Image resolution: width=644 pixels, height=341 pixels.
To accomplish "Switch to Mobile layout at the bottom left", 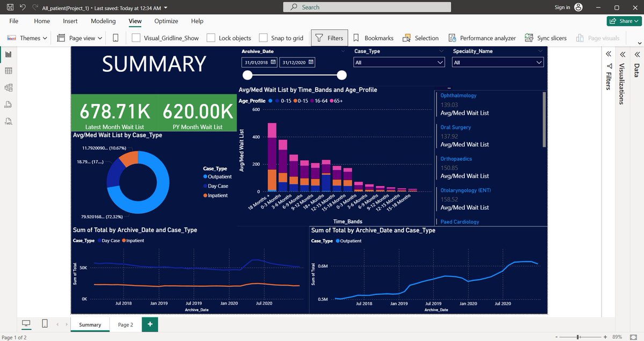I will tap(45, 323).
